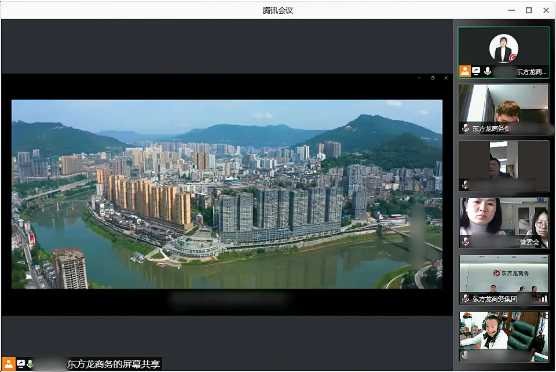Select the meeting-room tile with 东方龙商务 logo
This screenshot has width=556, height=372.
click(x=504, y=279)
